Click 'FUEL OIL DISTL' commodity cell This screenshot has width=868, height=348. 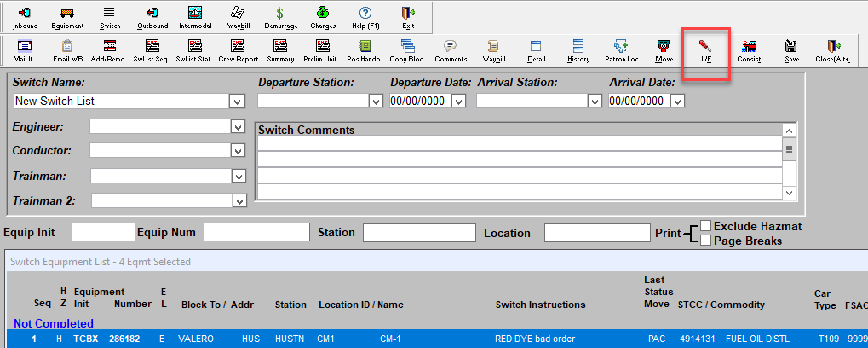pos(758,339)
